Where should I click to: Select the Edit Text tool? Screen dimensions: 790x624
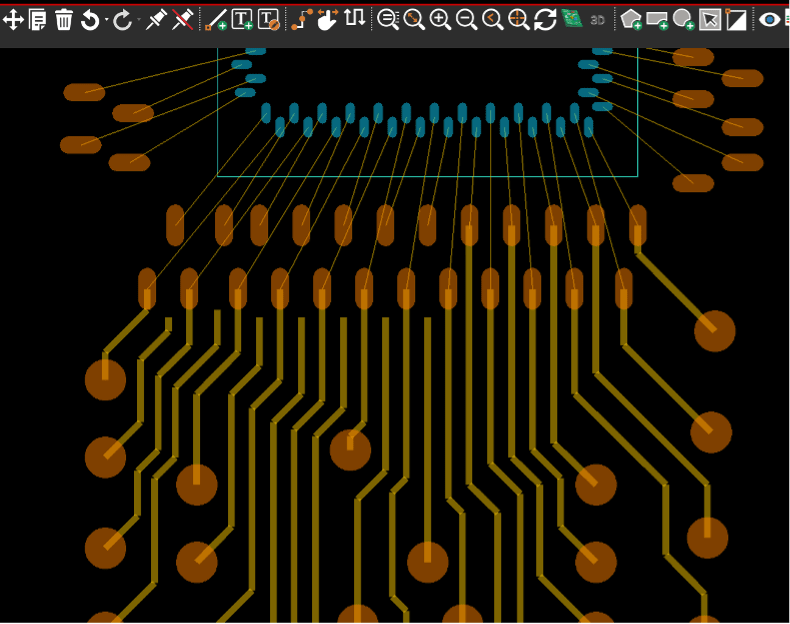pyautogui.click(x=269, y=20)
